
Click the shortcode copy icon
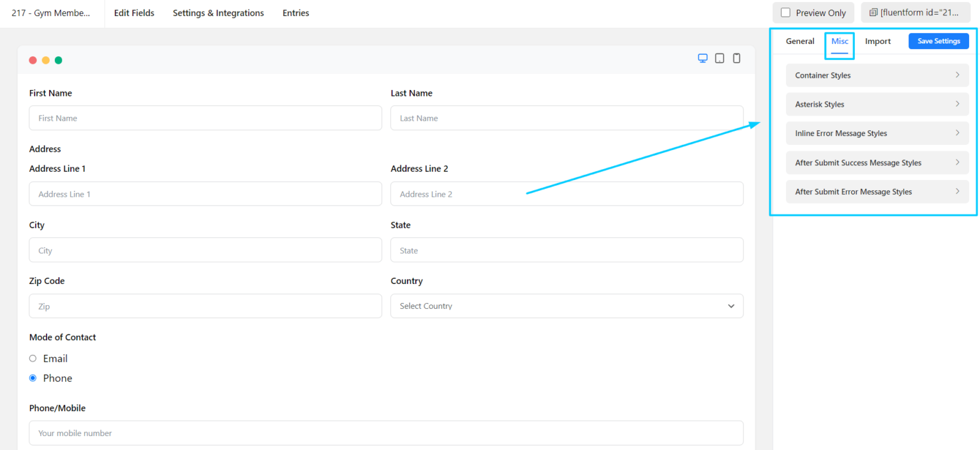(x=873, y=13)
